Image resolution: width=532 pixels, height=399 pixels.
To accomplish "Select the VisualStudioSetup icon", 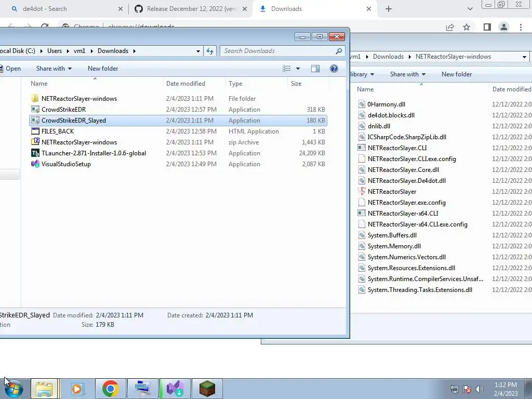I will [35, 164].
